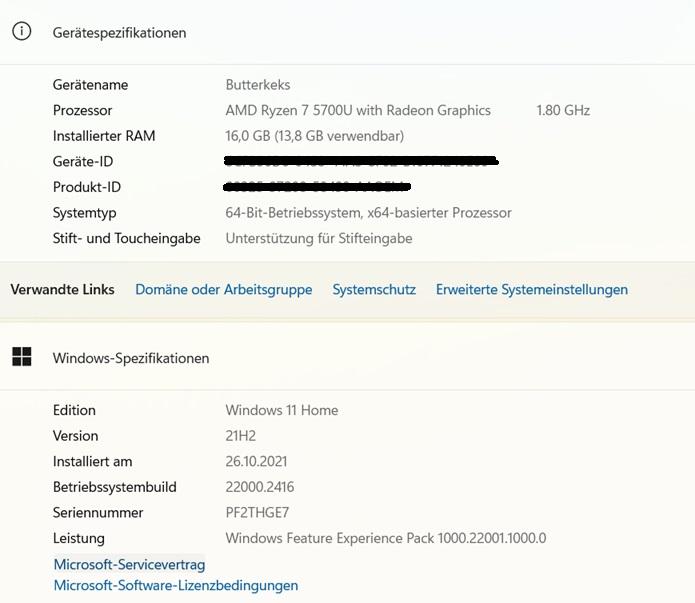
Task: Open Microsoft-Software-Lizenzbedingungen link
Action: pos(175,586)
